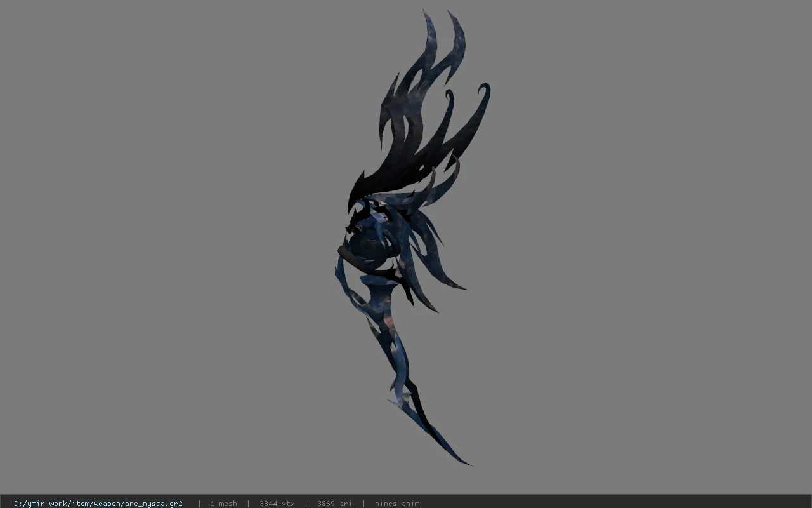Select the "3844 vtx" vertex count
Screen dimensions: 812x508
(277, 504)
